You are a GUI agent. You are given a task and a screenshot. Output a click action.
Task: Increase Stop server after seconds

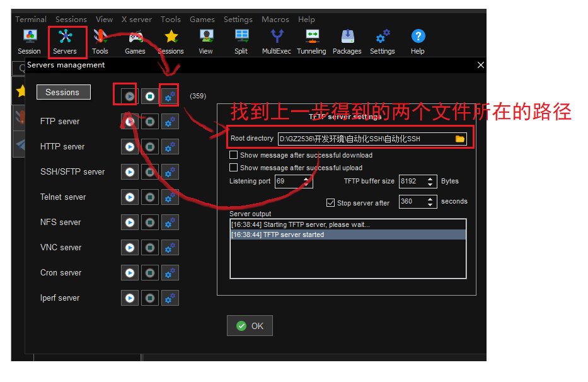(x=430, y=199)
